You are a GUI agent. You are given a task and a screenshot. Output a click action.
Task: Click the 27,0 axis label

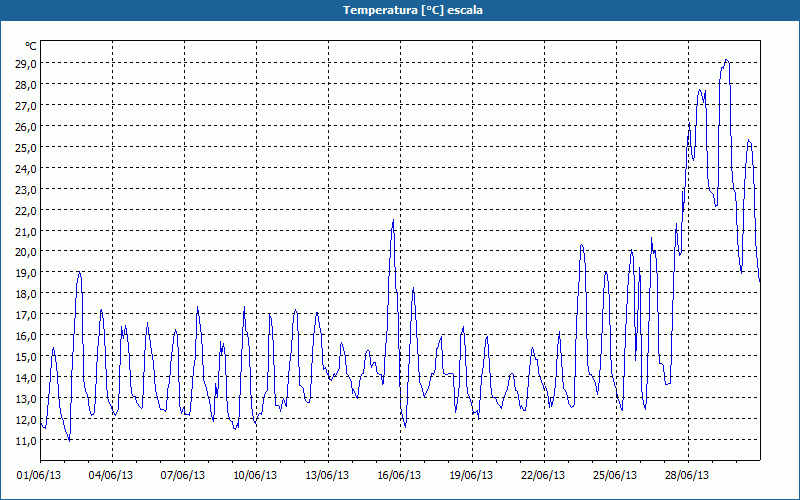[x=25, y=105]
